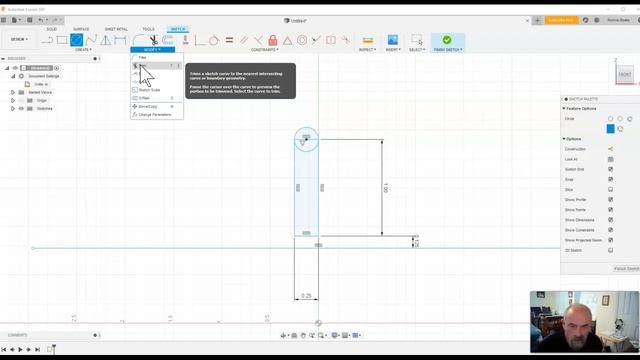Click the Measure ruler icon under Inspect
This screenshot has height=360, width=640.
[368, 40]
